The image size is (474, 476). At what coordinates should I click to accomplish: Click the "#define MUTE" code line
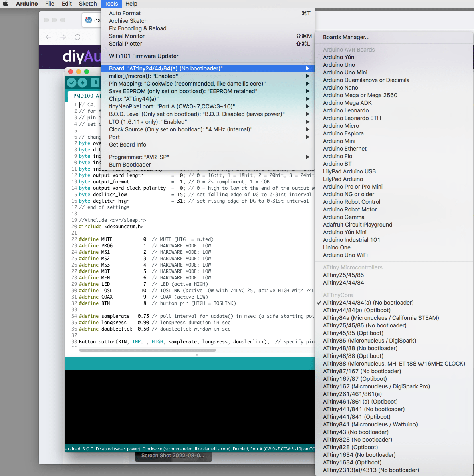pyautogui.click(x=146, y=239)
